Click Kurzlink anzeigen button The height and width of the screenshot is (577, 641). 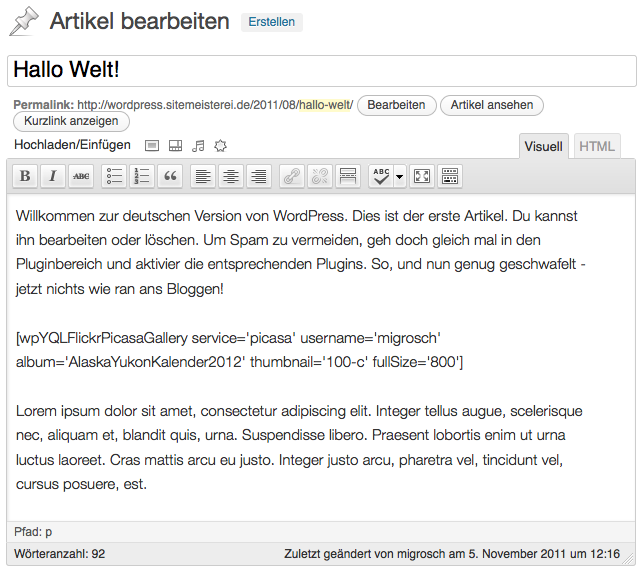pyautogui.click(x=71, y=122)
